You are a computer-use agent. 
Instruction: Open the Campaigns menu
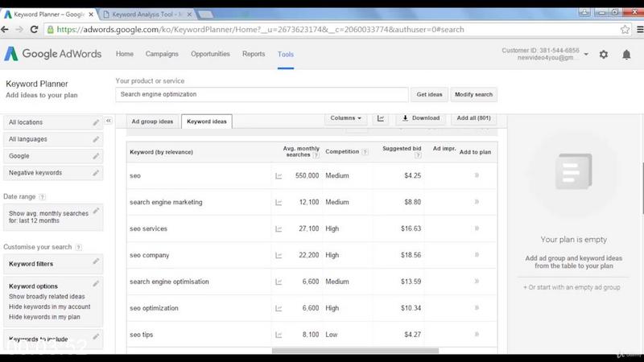click(x=162, y=54)
